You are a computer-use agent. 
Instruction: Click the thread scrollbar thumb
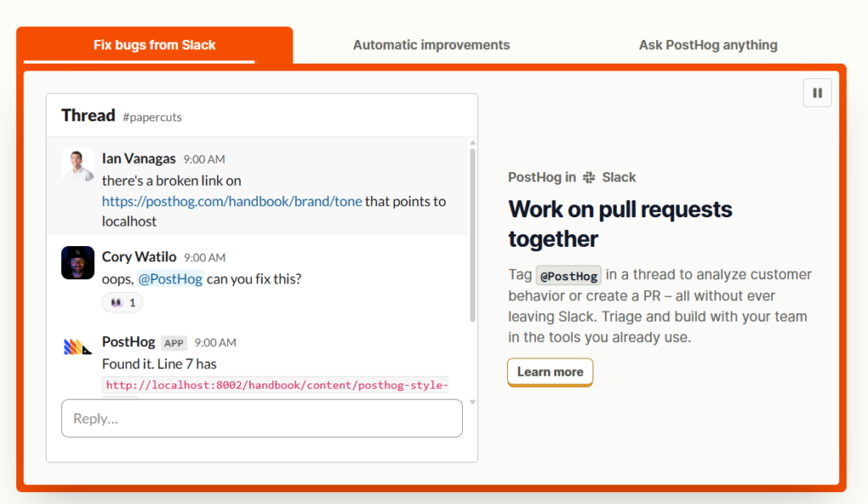tap(472, 235)
